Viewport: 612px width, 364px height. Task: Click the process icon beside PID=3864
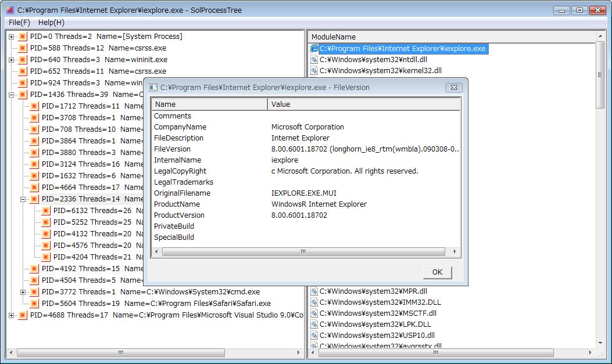(x=34, y=141)
